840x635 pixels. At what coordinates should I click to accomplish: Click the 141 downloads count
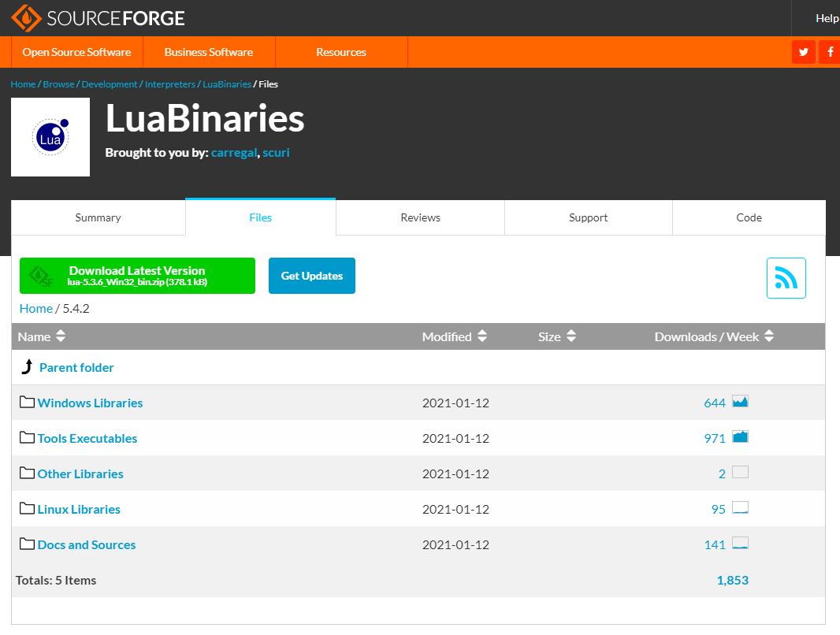point(715,544)
